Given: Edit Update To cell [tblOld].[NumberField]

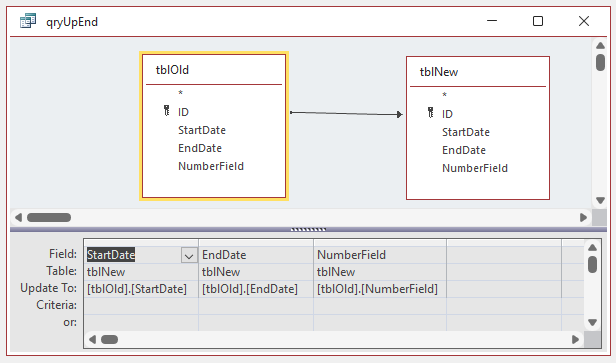Looking at the screenshot, I should (380, 289).
